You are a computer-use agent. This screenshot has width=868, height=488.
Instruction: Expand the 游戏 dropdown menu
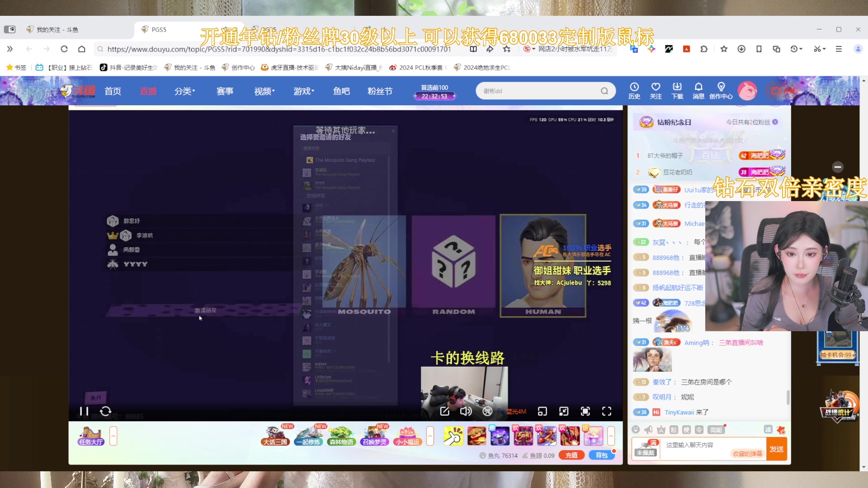click(304, 91)
